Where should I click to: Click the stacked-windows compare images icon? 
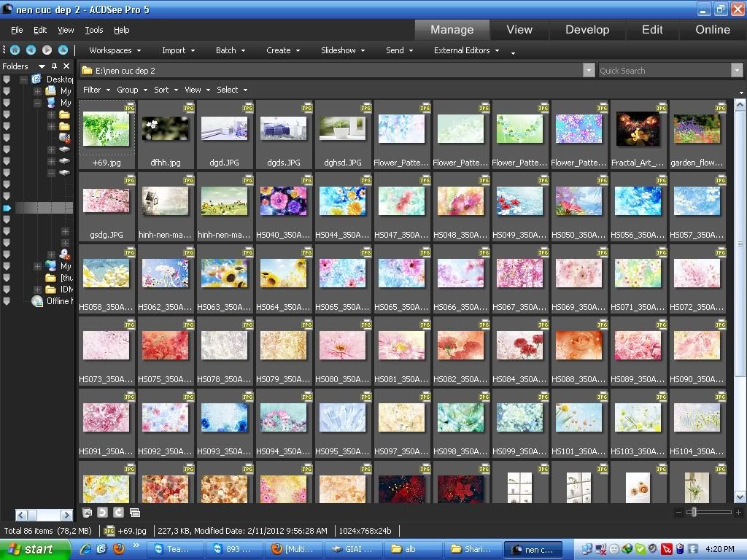click(x=135, y=513)
